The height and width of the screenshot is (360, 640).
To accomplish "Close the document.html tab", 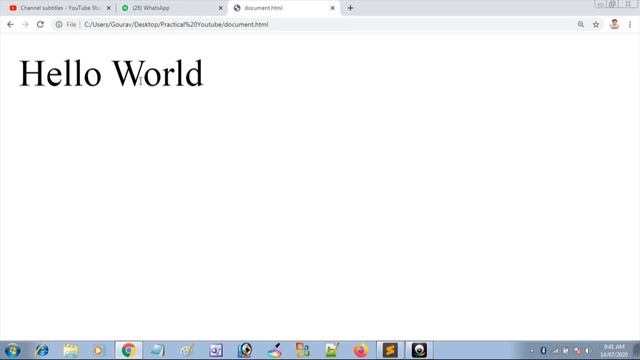I will click(x=333, y=8).
